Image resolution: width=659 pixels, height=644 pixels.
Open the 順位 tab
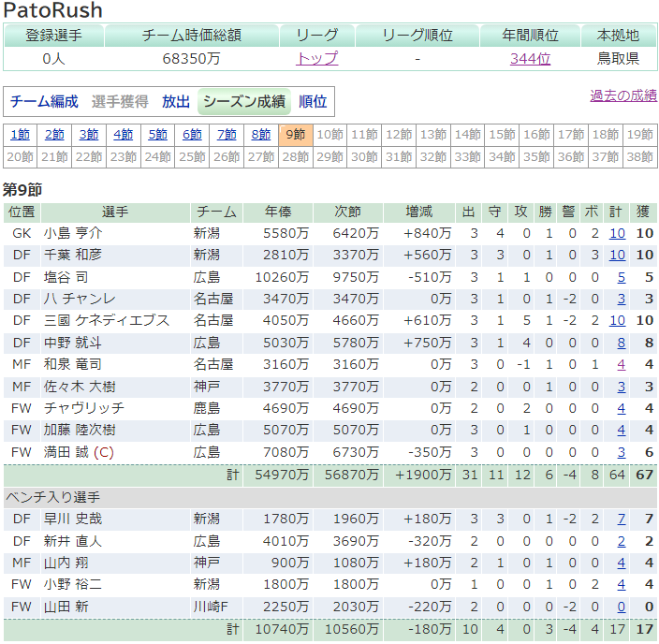(x=313, y=102)
